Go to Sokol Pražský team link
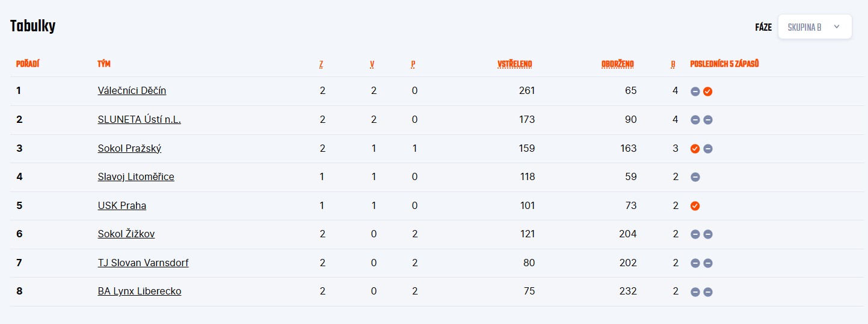868x324 pixels. click(129, 148)
